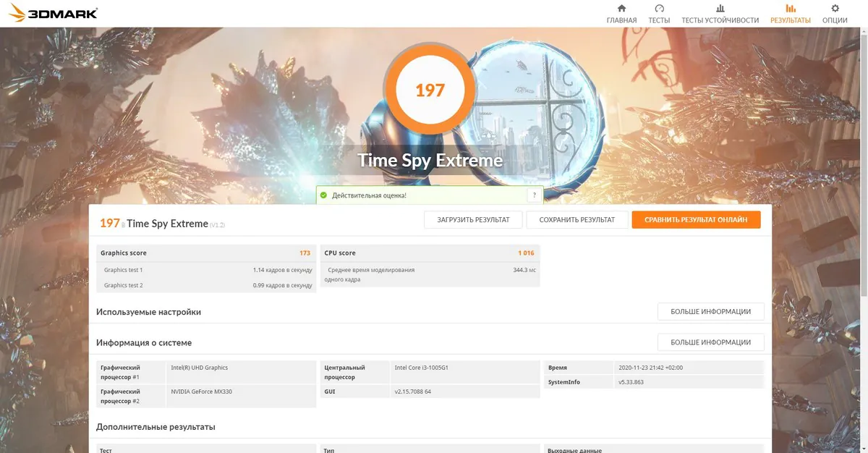Click the time value 2020-11-23 21:42 +02:00
The height and width of the screenshot is (453, 868).
point(650,368)
